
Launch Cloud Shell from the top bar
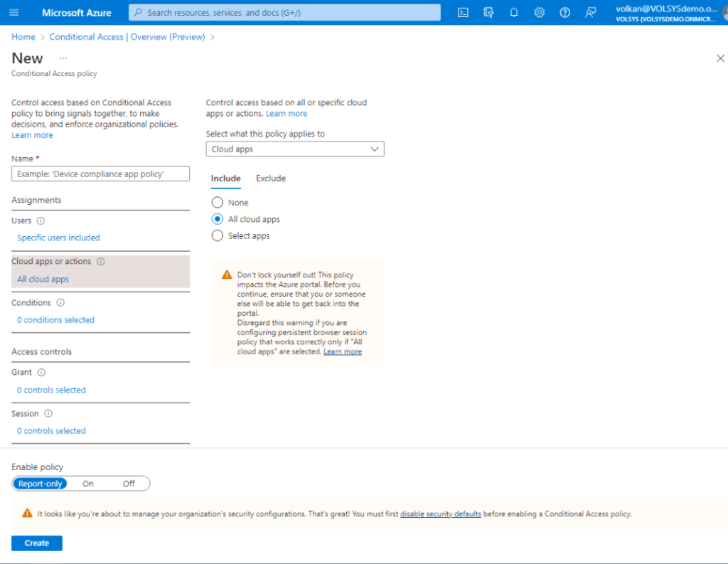pyautogui.click(x=463, y=13)
